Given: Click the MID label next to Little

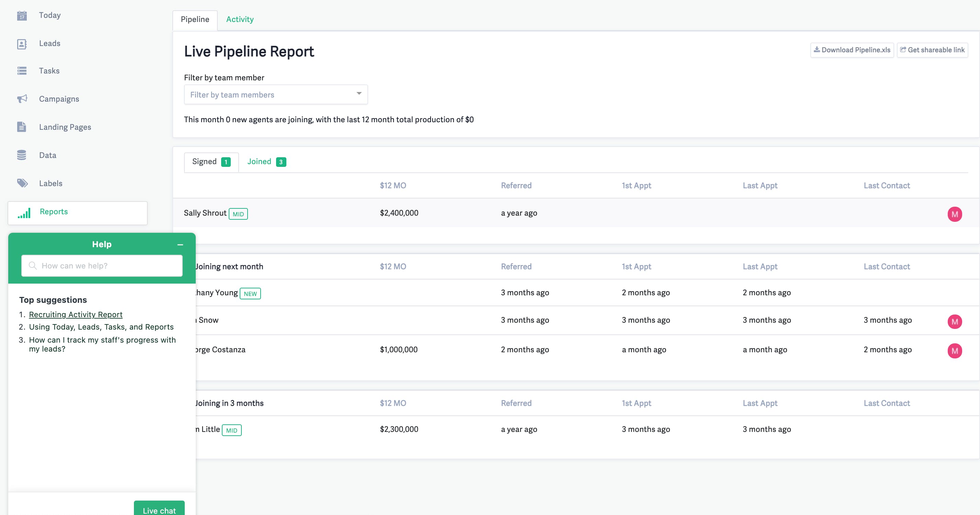Looking at the screenshot, I should pos(232,430).
